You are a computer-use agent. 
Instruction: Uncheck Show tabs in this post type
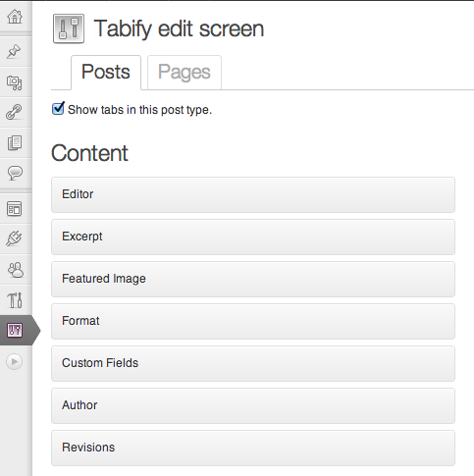click(x=58, y=108)
